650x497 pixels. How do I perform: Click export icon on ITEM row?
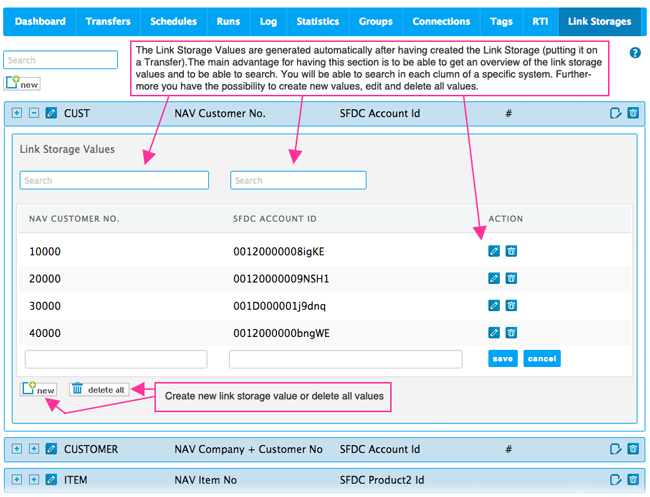[616, 480]
